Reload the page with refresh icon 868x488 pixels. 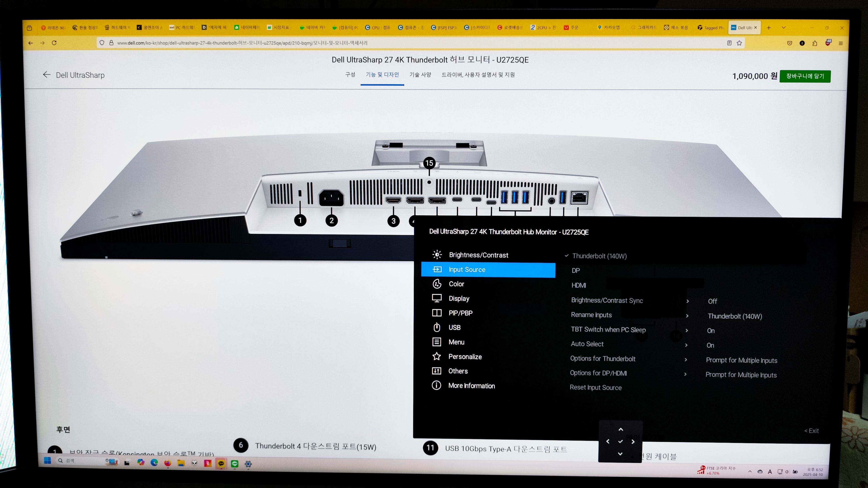(x=54, y=43)
